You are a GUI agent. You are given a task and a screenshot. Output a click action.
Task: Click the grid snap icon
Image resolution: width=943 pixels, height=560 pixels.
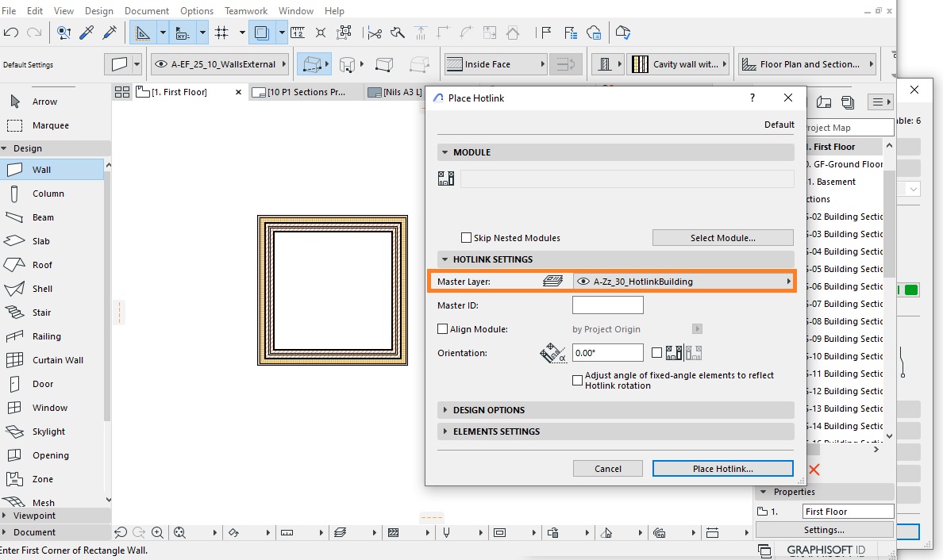[222, 33]
